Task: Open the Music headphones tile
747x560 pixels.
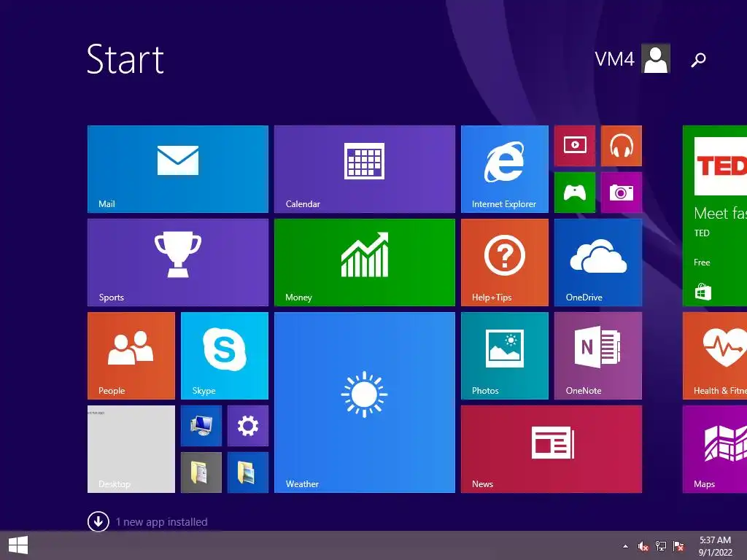Action: tap(622, 146)
